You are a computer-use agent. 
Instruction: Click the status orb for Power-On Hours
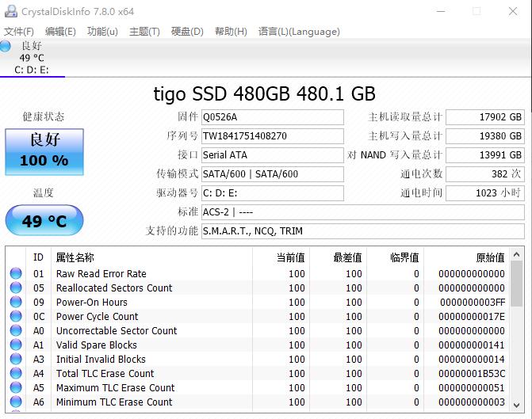pyautogui.click(x=16, y=302)
